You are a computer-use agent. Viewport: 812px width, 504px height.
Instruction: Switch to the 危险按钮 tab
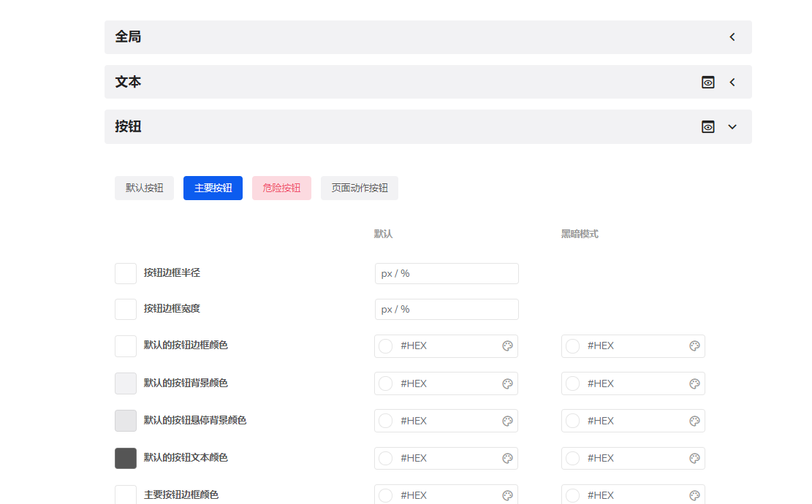(281, 188)
